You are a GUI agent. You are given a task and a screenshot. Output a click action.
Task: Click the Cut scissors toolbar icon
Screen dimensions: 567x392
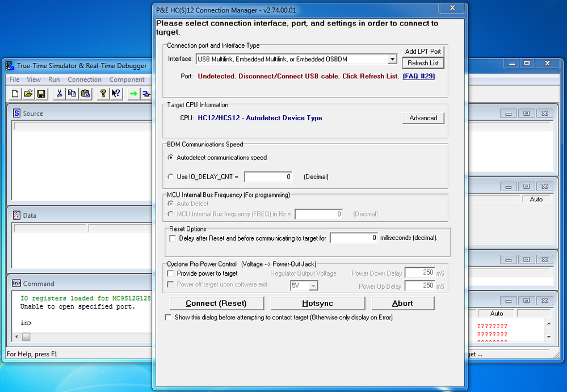pos(59,94)
